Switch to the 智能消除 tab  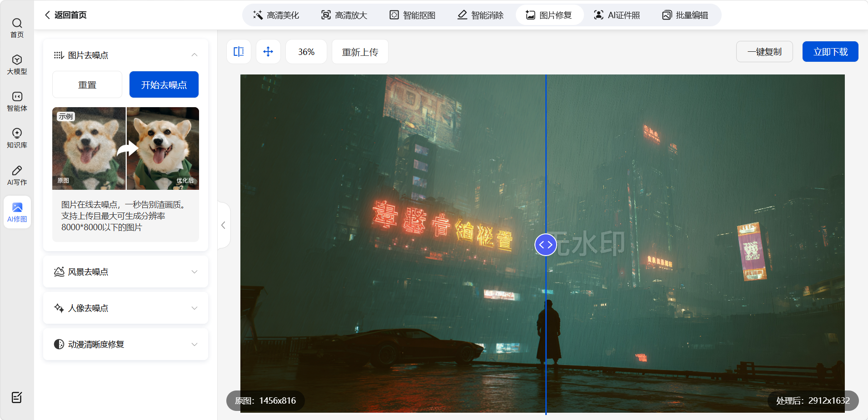[x=480, y=15]
